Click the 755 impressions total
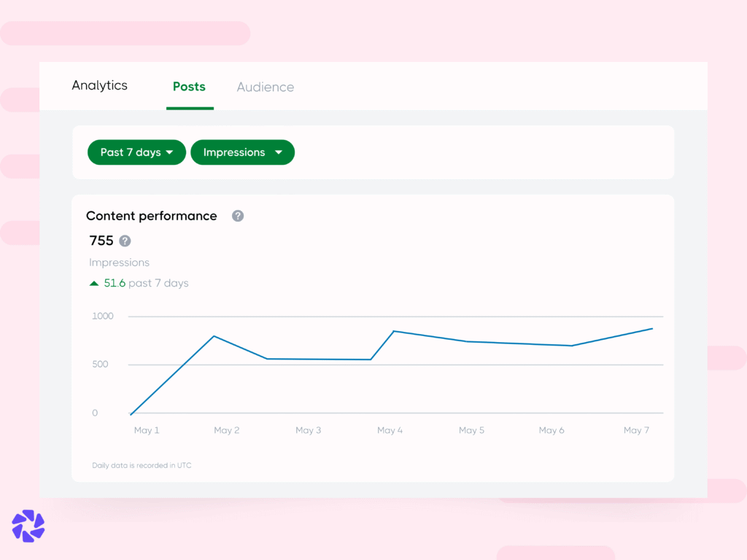This screenshot has width=747, height=560. (x=100, y=241)
